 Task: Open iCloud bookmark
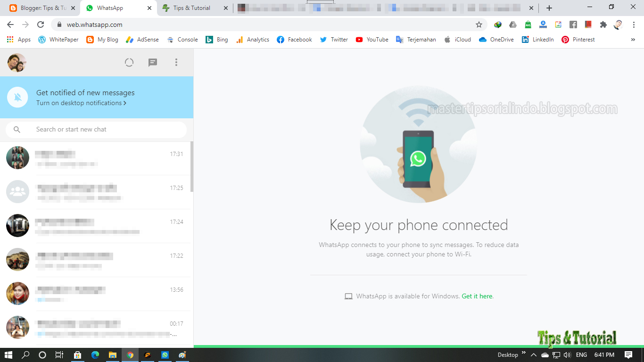click(x=458, y=40)
